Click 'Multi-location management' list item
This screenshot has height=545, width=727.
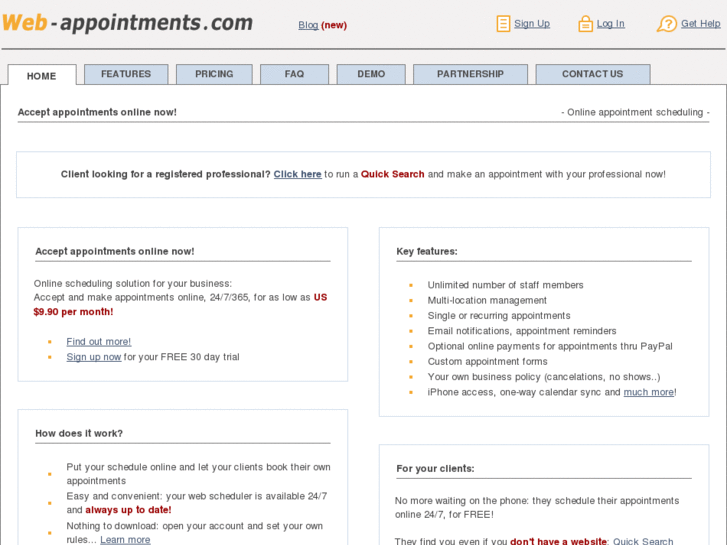(487, 301)
